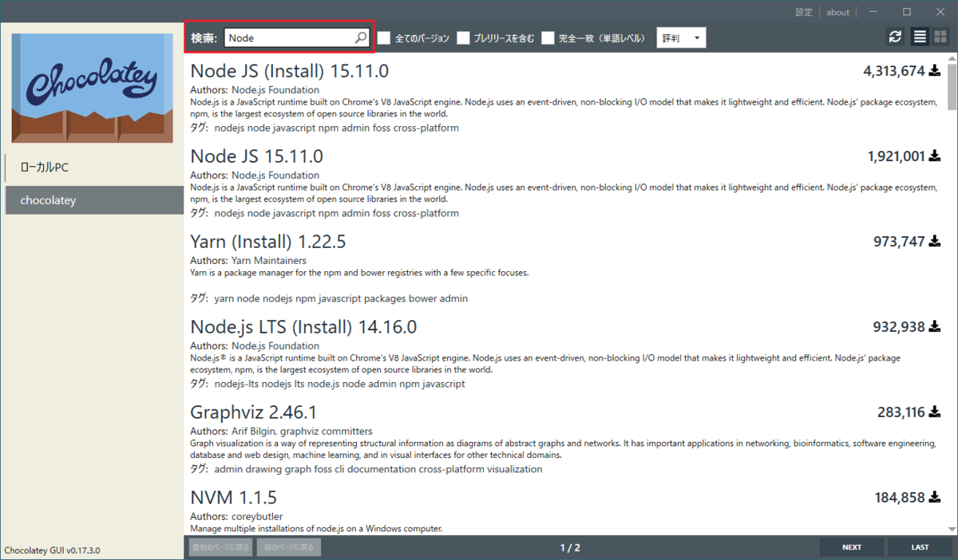This screenshot has height=560, width=958.
Task: Click Authors: coreybutler text
Action: coord(237,516)
